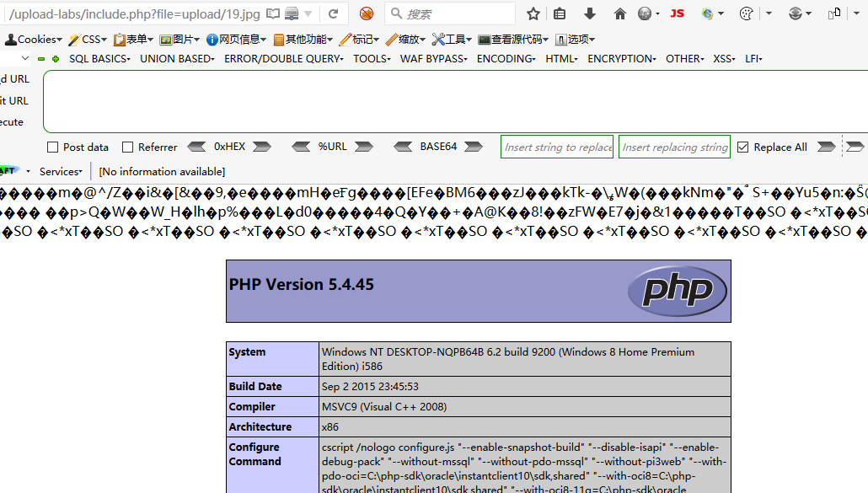Click the PHP logo image link
Viewport: 868px width, 493px height.
tap(677, 291)
